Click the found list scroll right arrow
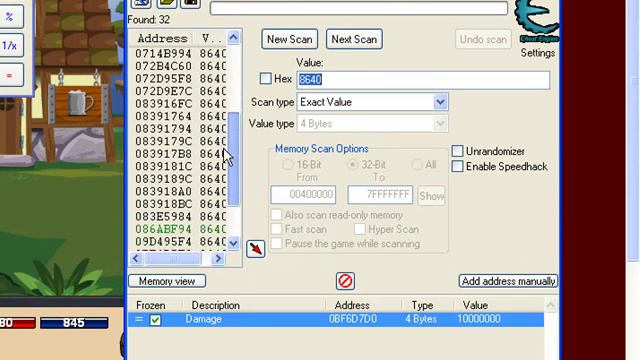This screenshot has width=640, height=360. pyautogui.click(x=218, y=258)
